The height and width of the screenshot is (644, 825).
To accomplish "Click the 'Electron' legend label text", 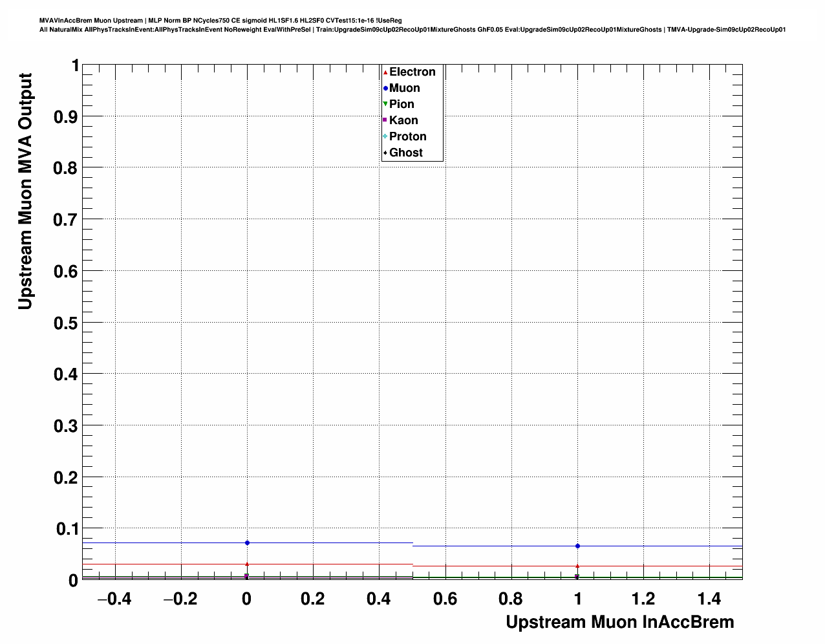I will coord(412,72).
